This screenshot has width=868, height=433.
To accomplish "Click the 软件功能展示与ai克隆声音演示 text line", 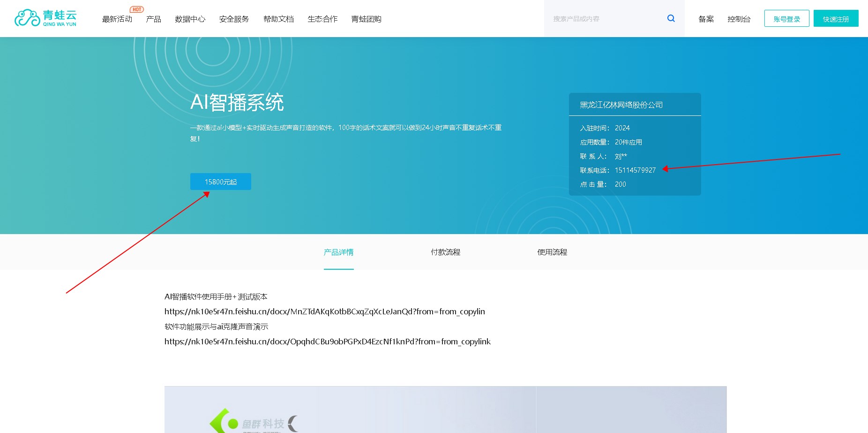I will click(217, 327).
